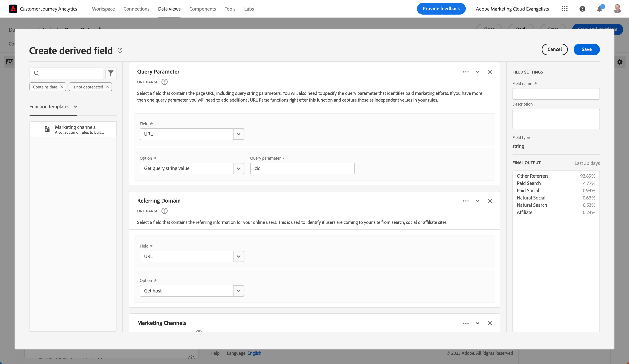Click 'Natural Social' output row
The width and height of the screenshot is (629, 364).
pos(556,198)
